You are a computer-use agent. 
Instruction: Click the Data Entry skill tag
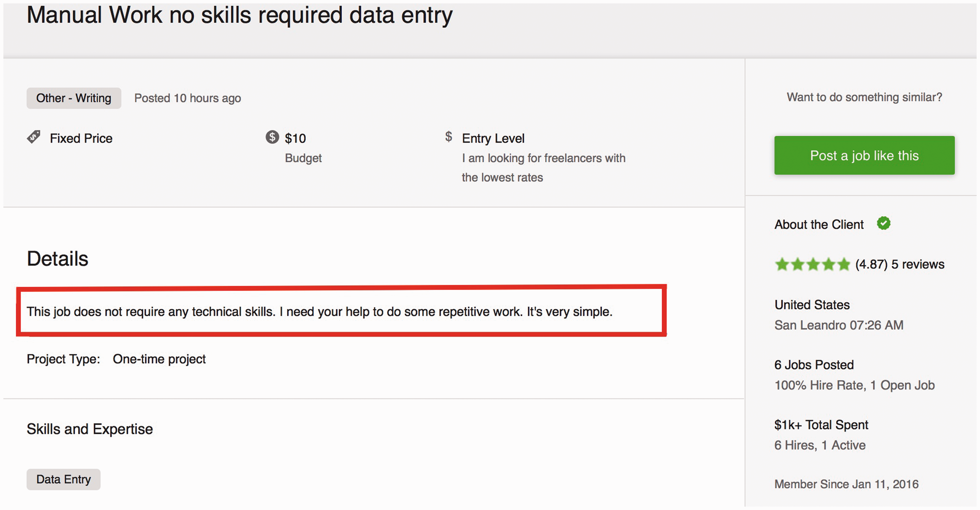pyautogui.click(x=63, y=479)
